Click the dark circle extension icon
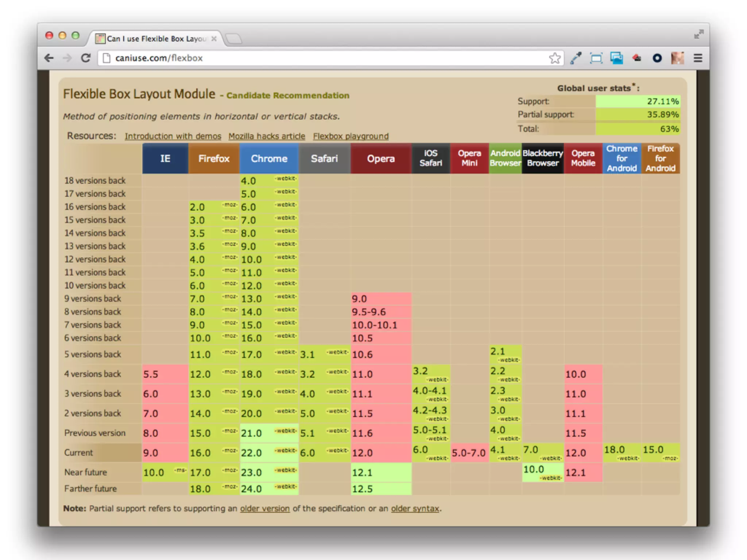747x560 pixels. (657, 58)
